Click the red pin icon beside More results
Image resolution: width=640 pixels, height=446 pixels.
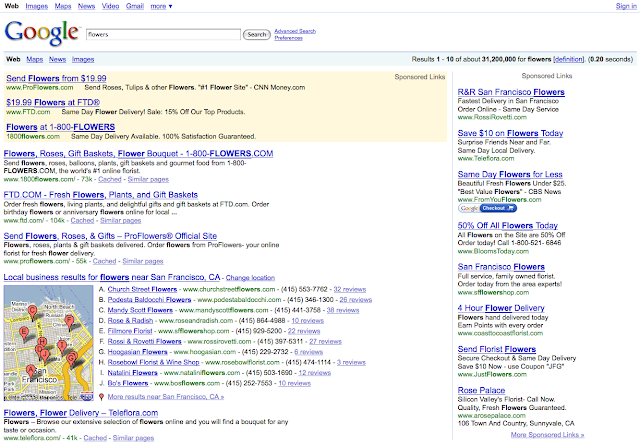tap(101, 397)
